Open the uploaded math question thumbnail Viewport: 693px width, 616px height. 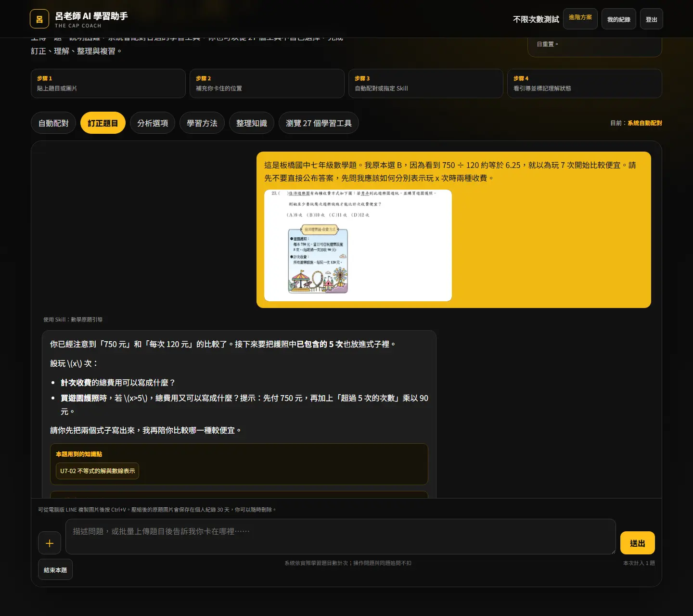tap(358, 245)
